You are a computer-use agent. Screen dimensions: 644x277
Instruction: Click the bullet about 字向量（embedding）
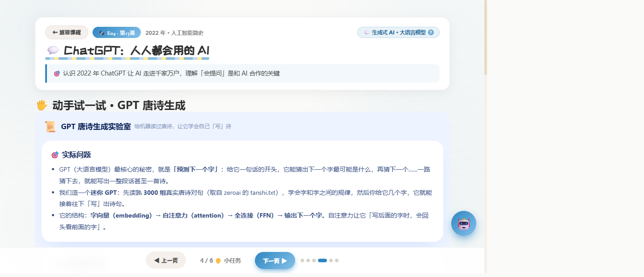[x=245, y=221]
